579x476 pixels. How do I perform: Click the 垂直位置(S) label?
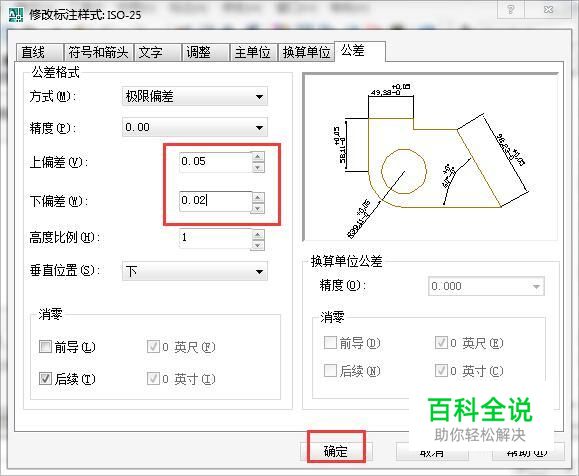[65, 271]
